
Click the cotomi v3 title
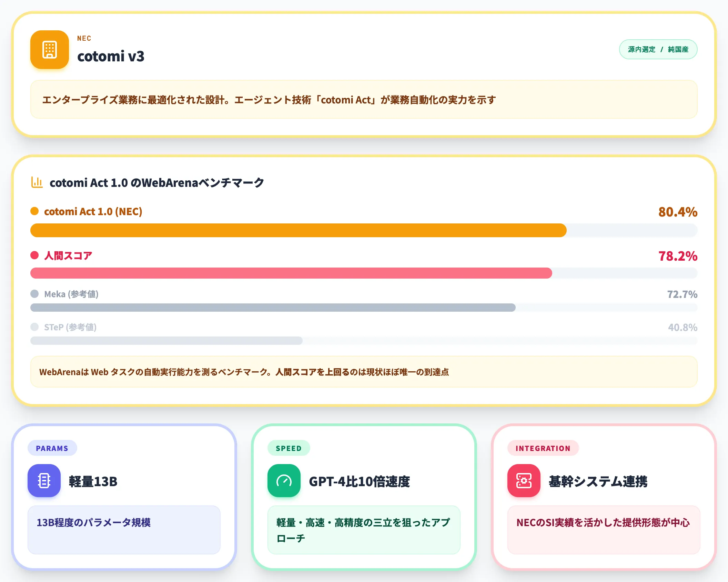point(111,56)
